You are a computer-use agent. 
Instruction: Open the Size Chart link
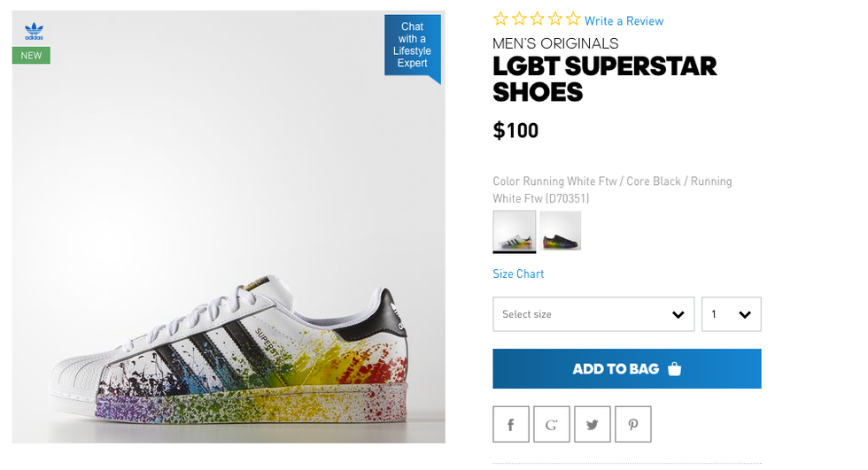[518, 274]
